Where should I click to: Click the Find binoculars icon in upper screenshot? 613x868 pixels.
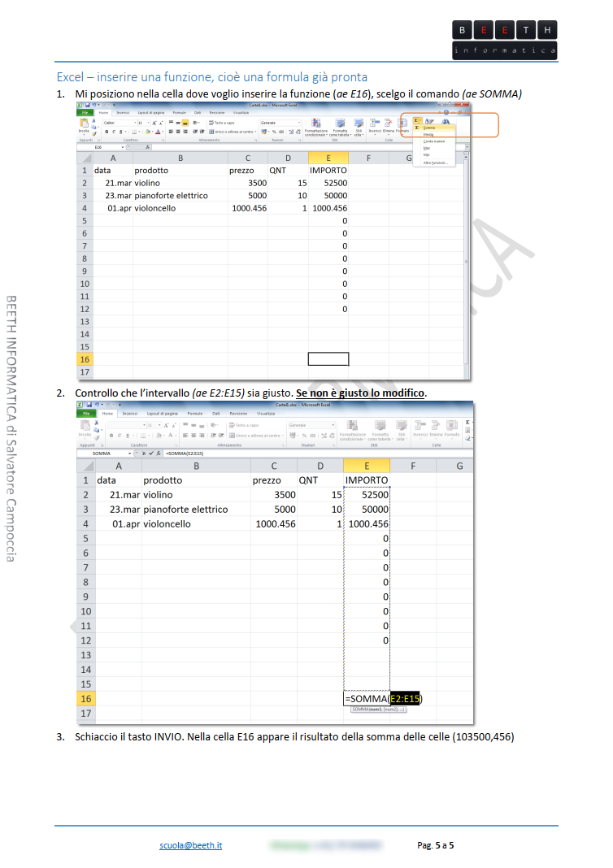[x=446, y=121]
